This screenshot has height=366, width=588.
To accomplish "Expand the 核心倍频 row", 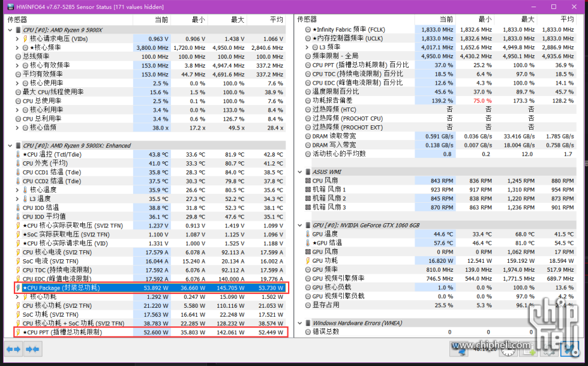I will click(x=17, y=127).
